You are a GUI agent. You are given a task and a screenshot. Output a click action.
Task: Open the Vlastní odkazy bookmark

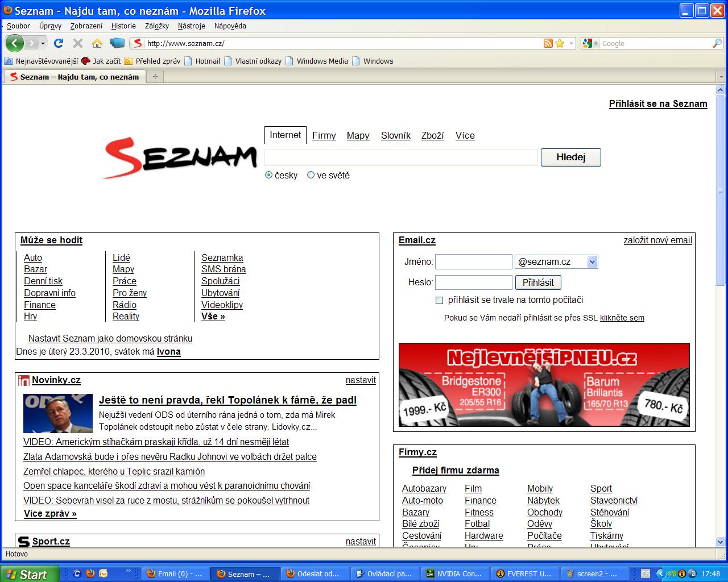(253, 61)
